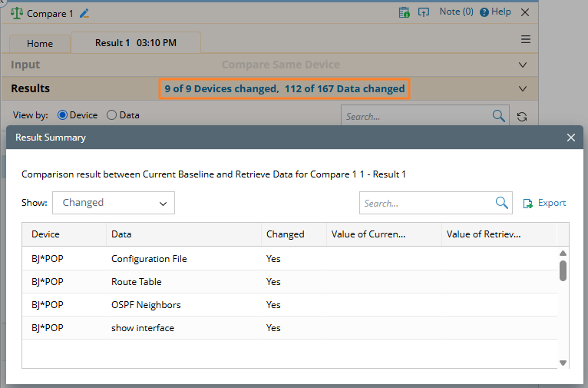Click the share/upload screen icon
588x388 pixels.
pyautogui.click(x=423, y=12)
